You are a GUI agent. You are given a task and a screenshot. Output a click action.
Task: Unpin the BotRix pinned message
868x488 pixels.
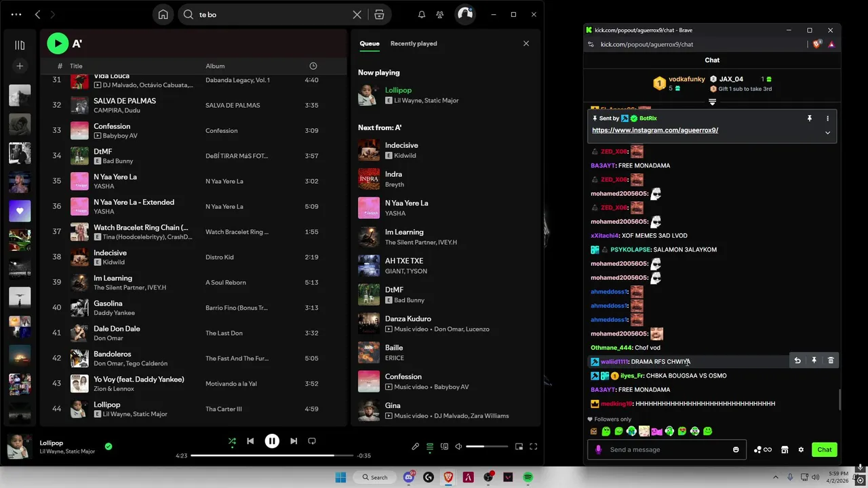tap(809, 119)
